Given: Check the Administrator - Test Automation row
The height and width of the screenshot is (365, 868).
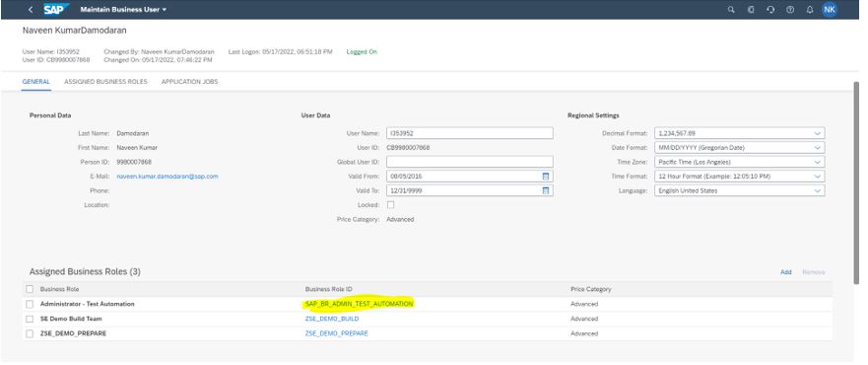Looking at the screenshot, I should point(30,304).
